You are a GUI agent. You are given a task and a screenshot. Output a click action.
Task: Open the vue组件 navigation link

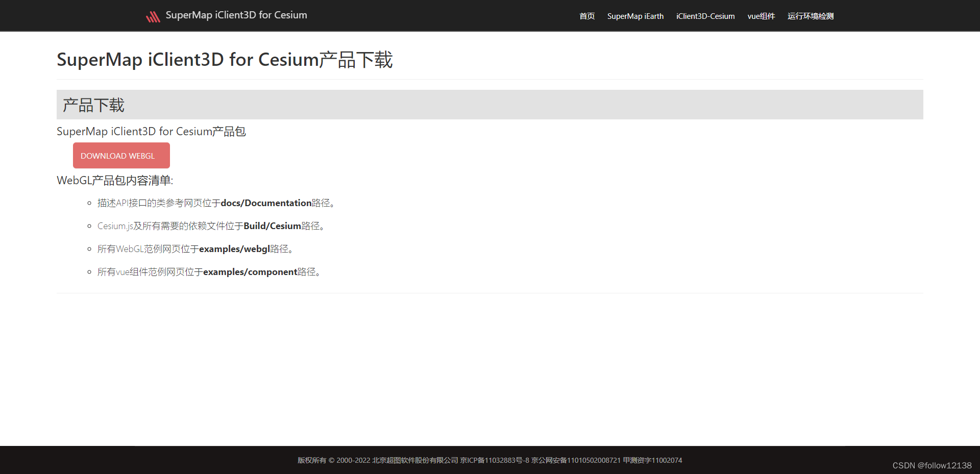[761, 16]
